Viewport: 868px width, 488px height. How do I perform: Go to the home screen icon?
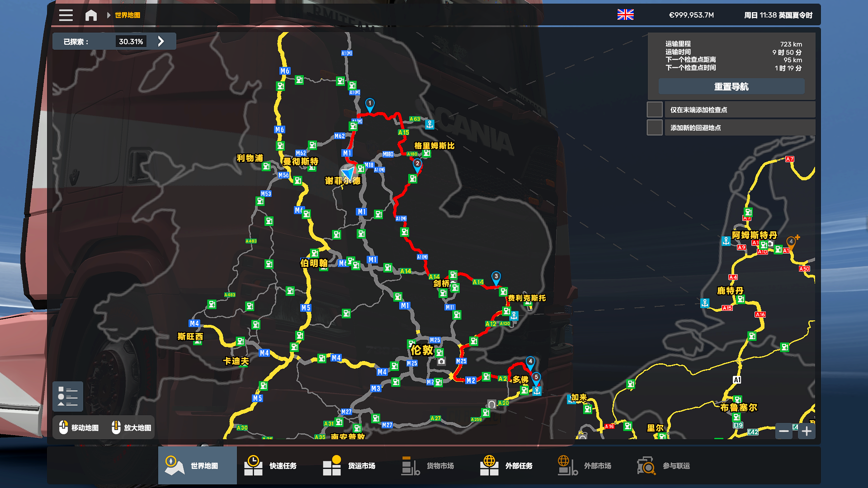click(x=91, y=15)
